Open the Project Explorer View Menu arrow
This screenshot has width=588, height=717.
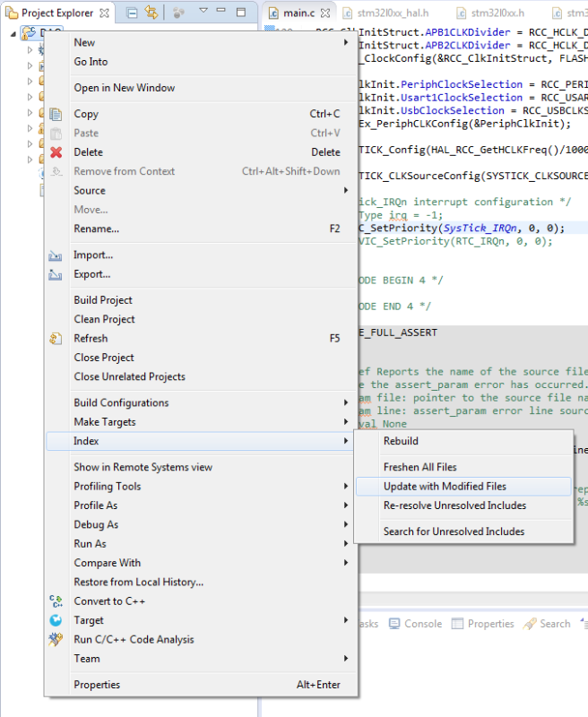click(203, 11)
